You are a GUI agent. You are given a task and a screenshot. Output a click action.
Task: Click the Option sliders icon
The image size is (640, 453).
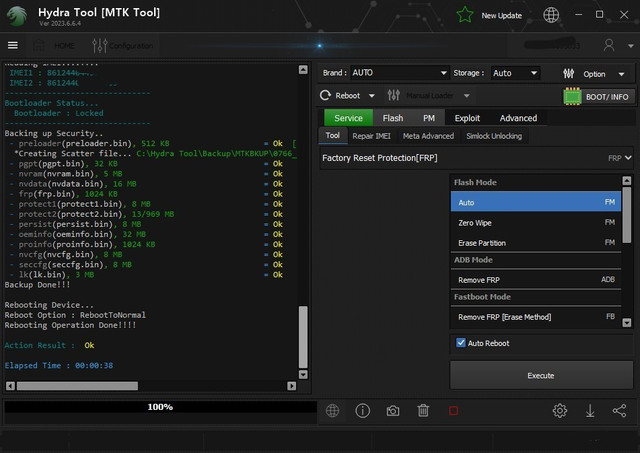(569, 73)
